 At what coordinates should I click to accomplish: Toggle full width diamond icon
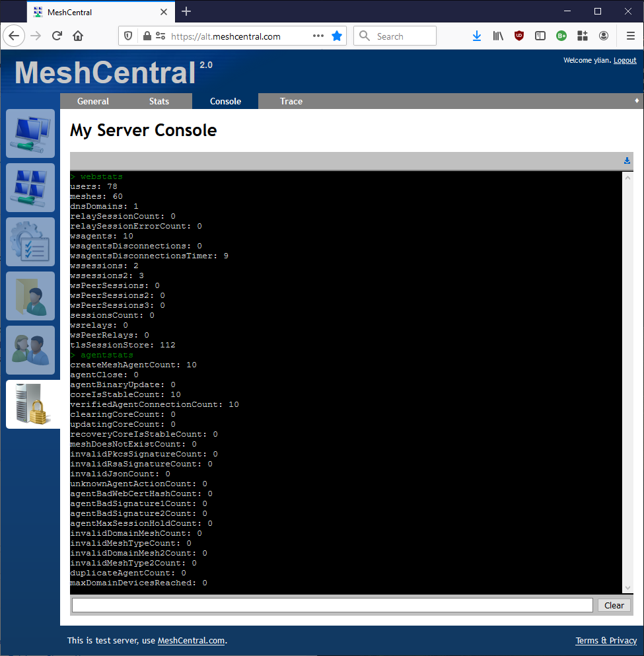tap(637, 100)
